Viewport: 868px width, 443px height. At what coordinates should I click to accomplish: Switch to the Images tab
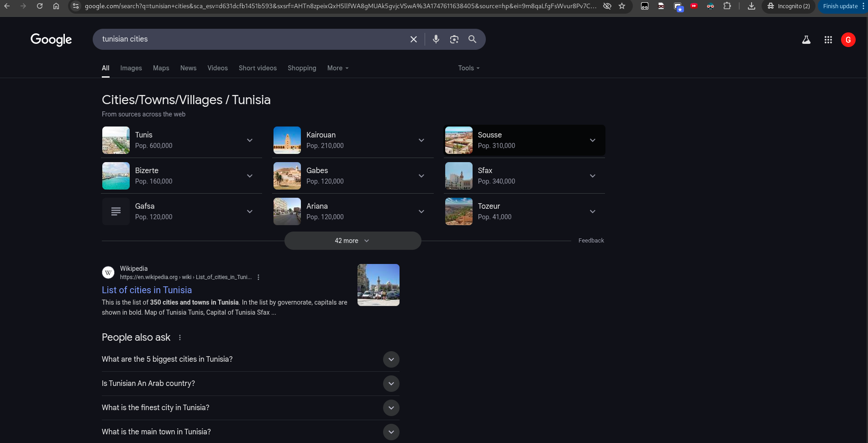[131, 68]
